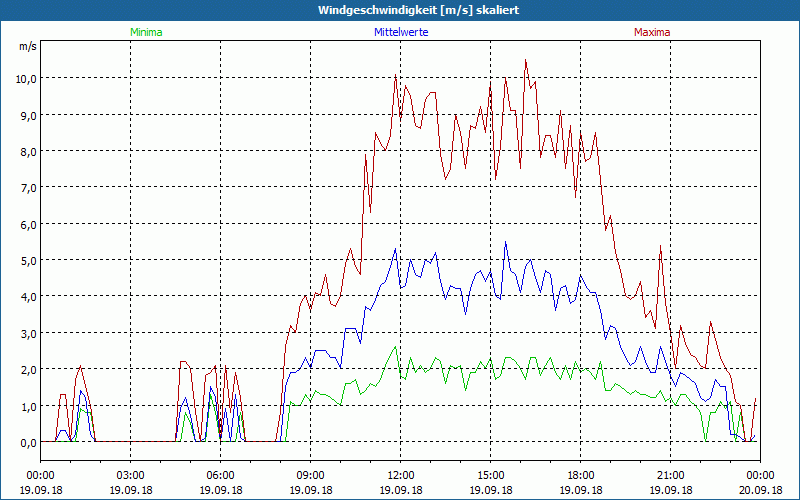Click the 09:00 time axis label
Screen dimensions: 800x500
click(310, 476)
